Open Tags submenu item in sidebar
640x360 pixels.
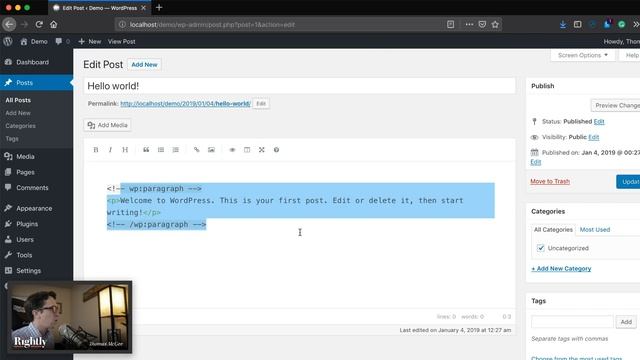[12, 139]
